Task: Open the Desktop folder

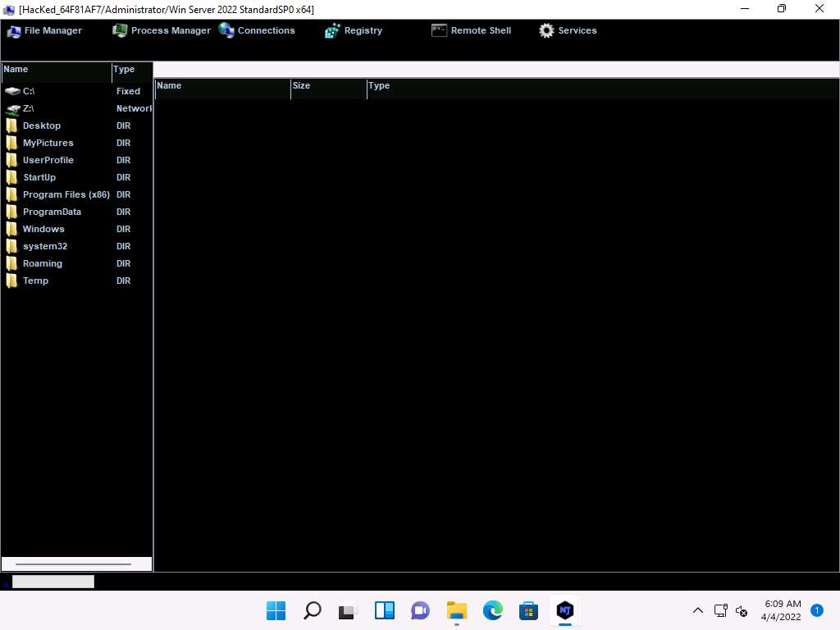Action: (41, 126)
